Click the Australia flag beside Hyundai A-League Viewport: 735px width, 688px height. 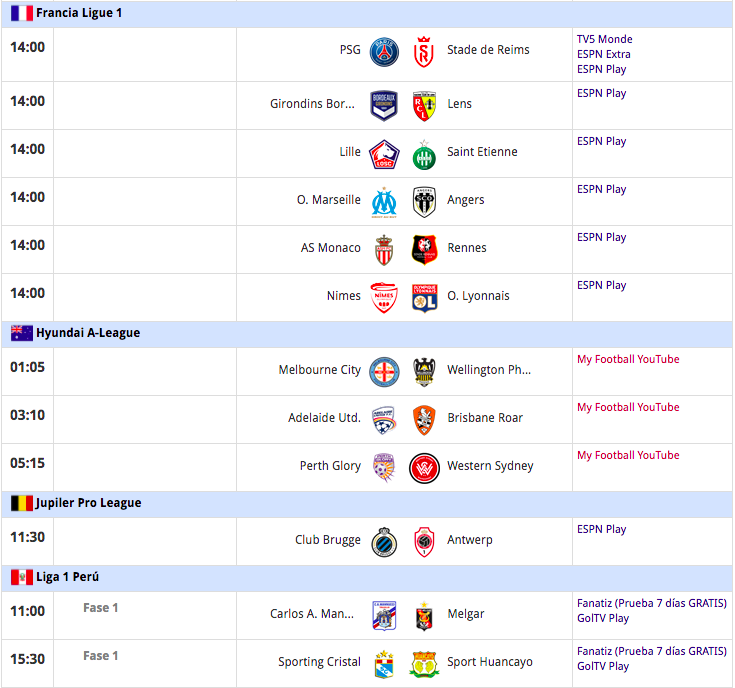click(x=22, y=333)
